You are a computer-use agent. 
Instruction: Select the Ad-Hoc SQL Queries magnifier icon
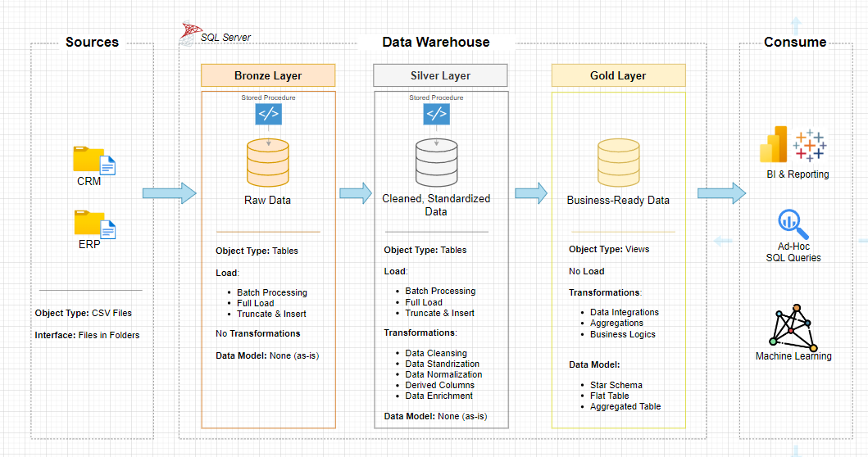coord(793,224)
